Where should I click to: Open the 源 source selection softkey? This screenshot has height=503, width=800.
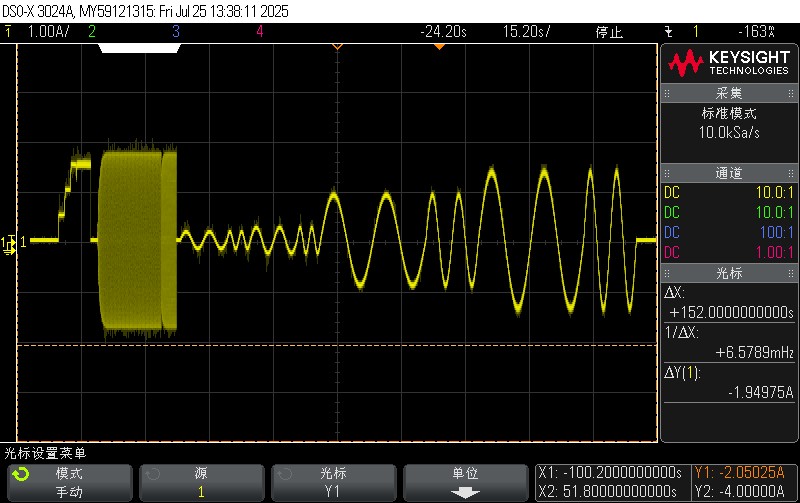(x=200, y=482)
